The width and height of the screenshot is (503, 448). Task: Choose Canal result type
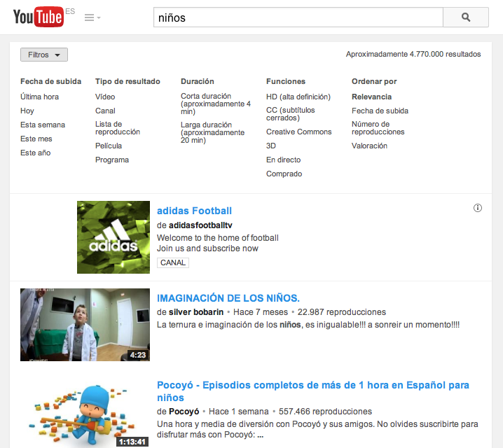click(105, 111)
